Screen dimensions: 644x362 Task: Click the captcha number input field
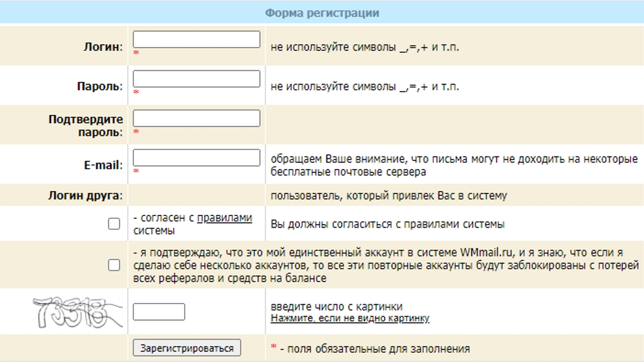pyautogui.click(x=159, y=312)
